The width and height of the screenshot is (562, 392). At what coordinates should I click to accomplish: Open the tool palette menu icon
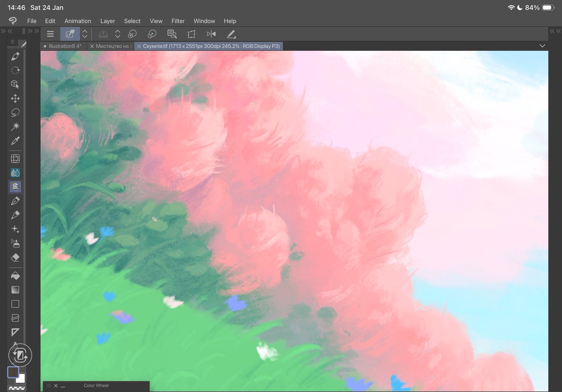pos(13,42)
